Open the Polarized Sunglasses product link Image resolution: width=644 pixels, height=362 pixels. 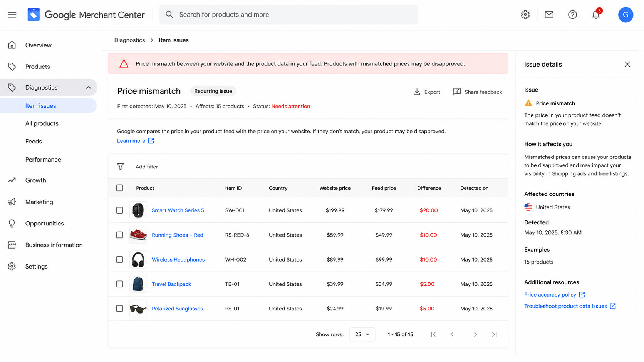pos(177,309)
